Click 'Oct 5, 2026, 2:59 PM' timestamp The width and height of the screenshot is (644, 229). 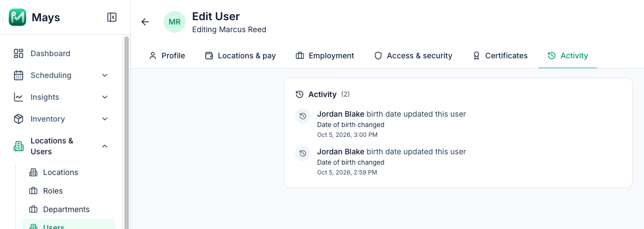tap(347, 172)
